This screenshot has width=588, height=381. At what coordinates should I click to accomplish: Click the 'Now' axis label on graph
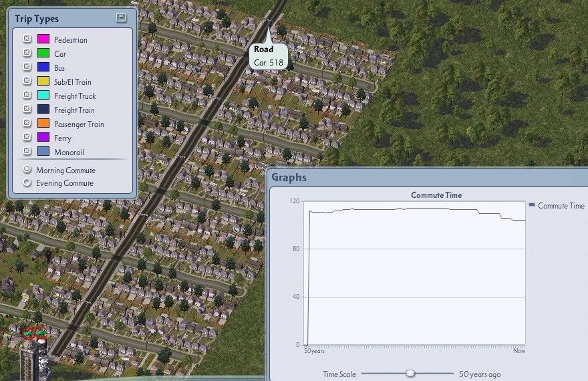point(519,351)
